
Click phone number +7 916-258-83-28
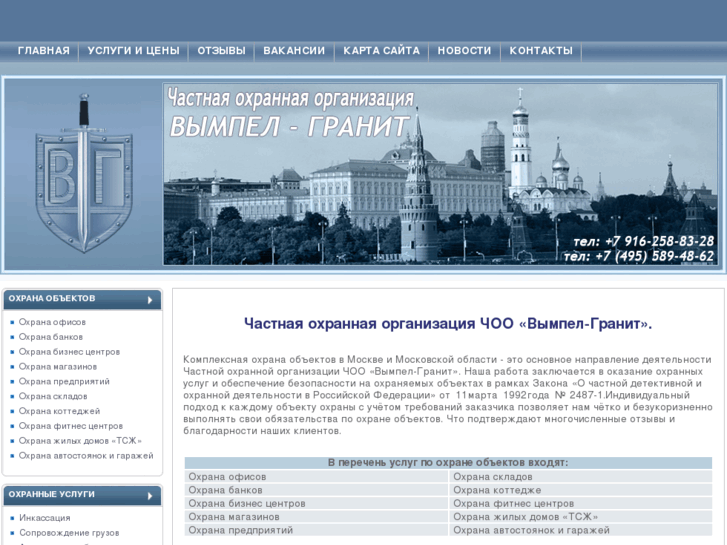coord(660,241)
